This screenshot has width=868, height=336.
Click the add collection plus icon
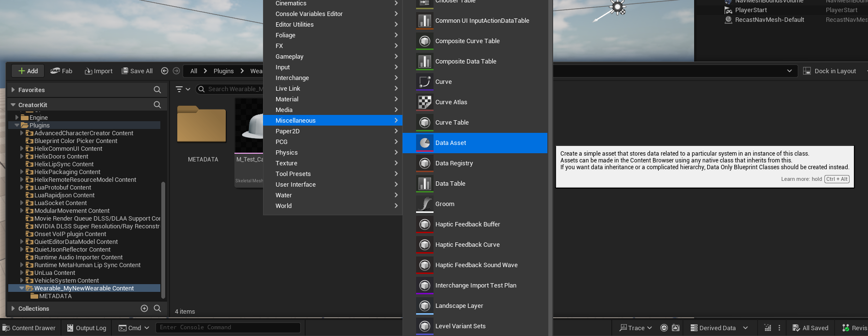coord(144,308)
